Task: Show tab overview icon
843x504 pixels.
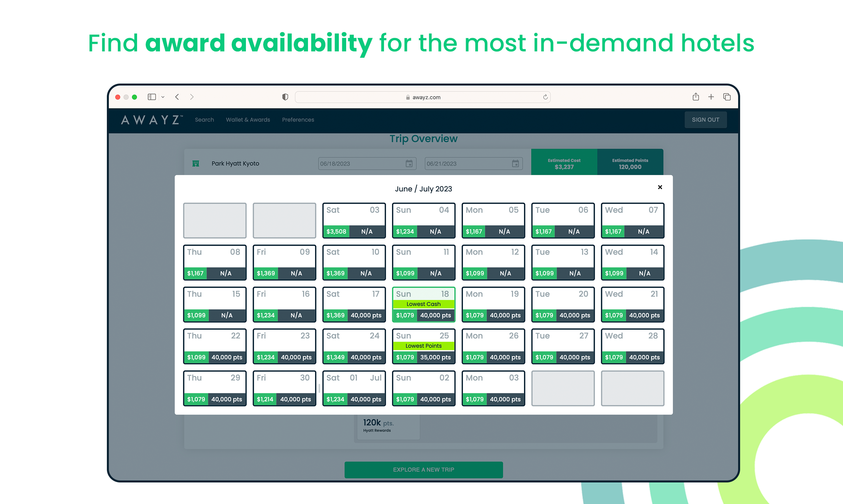Action: tap(727, 97)
